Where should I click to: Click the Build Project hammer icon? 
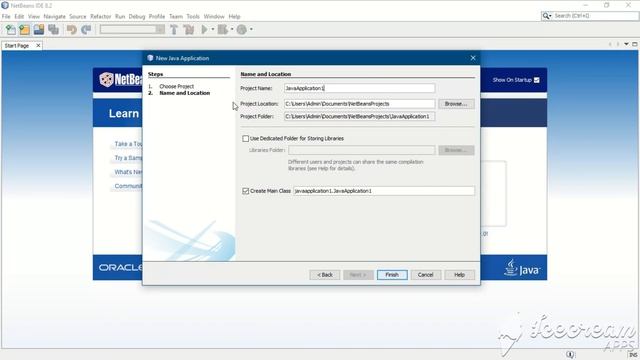pos(174,29)
